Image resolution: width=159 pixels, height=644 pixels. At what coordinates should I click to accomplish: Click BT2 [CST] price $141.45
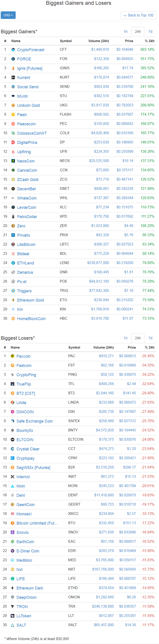(129, 393)
